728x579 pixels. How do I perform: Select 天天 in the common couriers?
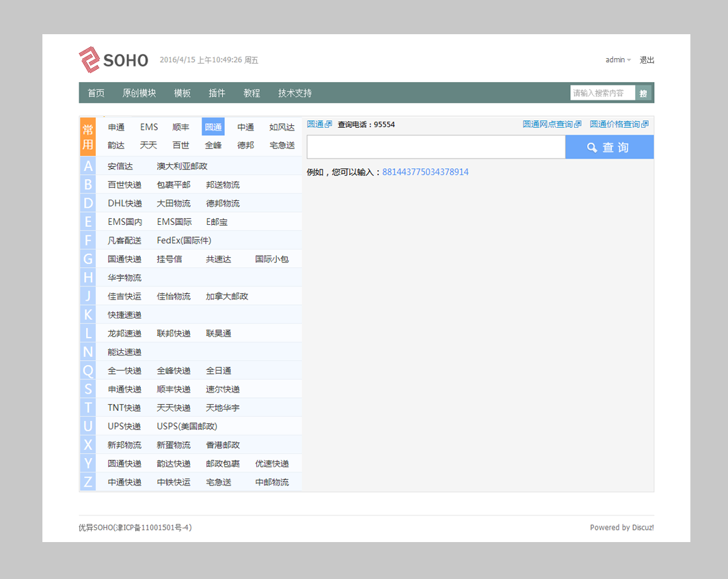[148, 146]
